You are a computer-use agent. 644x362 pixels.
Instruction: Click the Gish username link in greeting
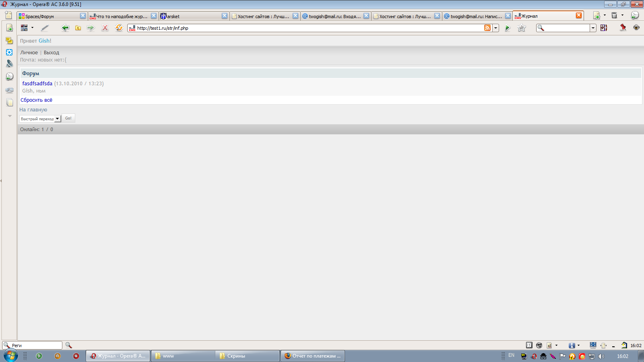[45, 41]
